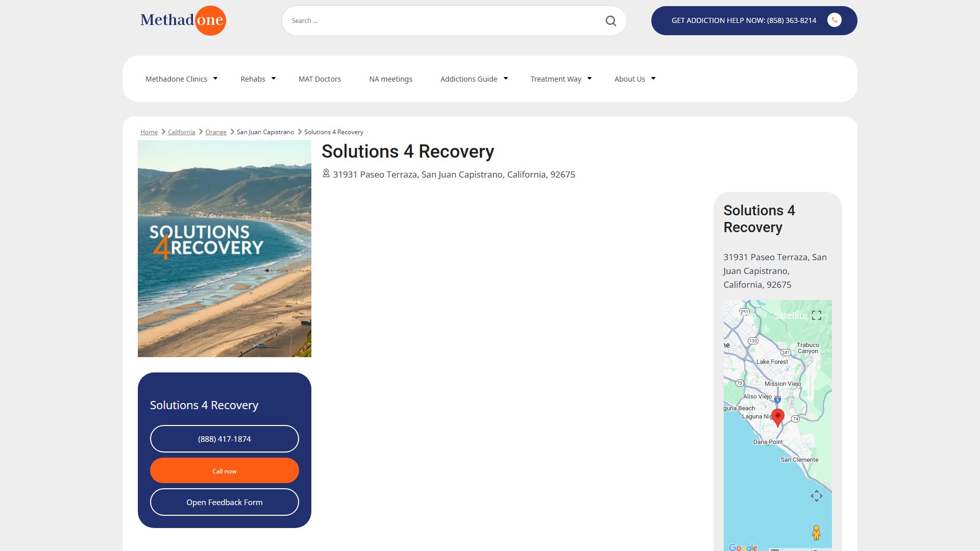Toggle fullscreen view on the map
The height and width of the screenshot is (551, 980).
817,315
